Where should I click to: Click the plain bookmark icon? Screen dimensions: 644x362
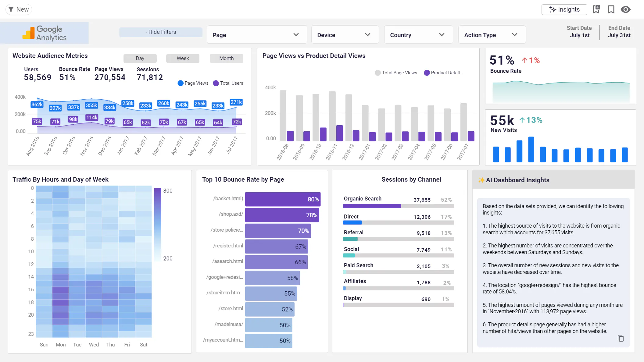click(611, 9)
